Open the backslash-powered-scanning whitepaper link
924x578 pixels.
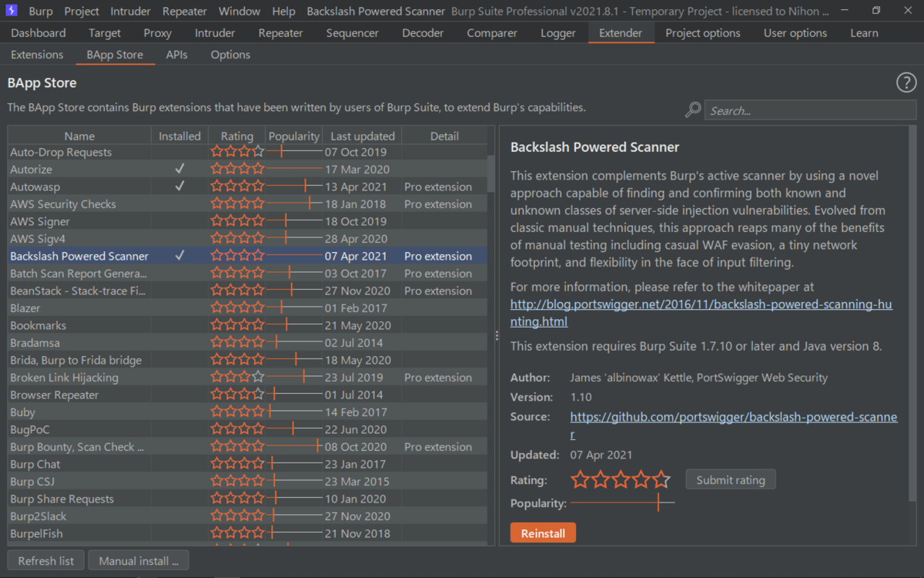(701, 313)
